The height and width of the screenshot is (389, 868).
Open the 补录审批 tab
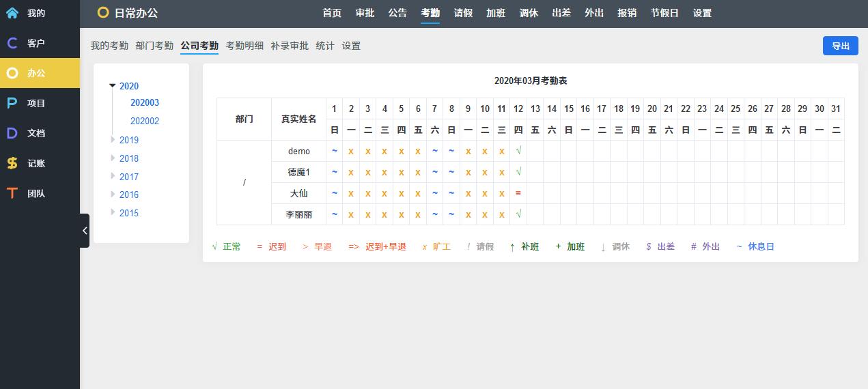pos(290,46)
